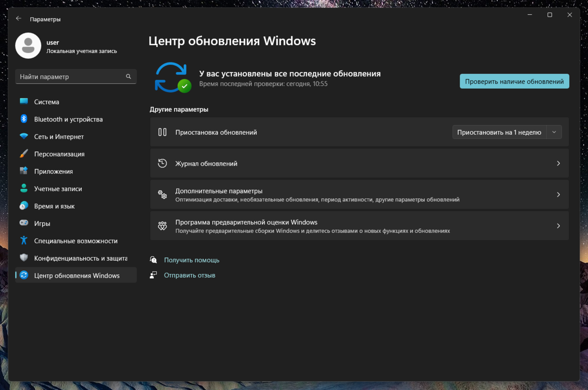
Task: Click the Локальная учетная запись text
Action: [82, 51]
